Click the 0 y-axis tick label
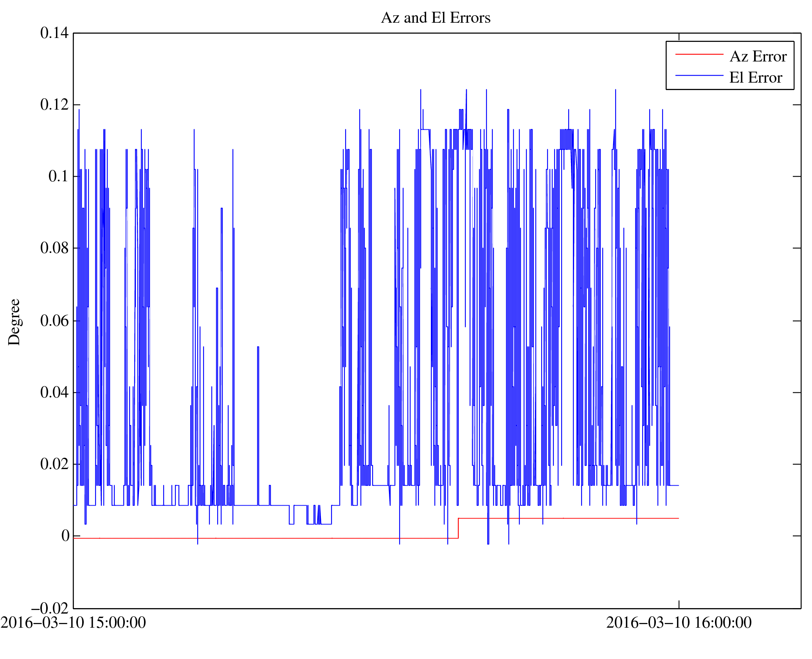 tap(65, 536)
